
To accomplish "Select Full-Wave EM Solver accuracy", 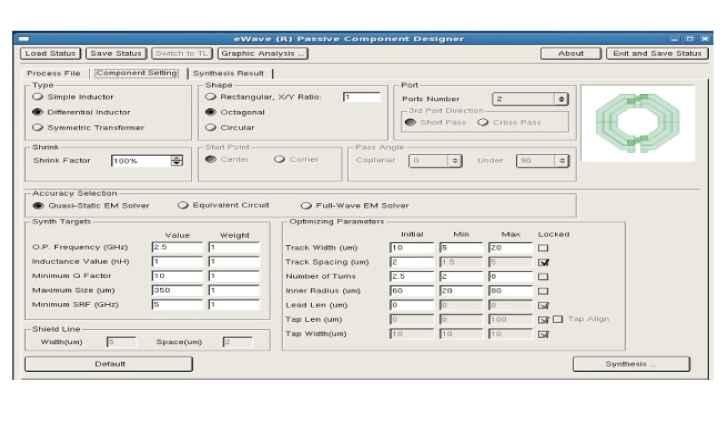I will pyautogui.click(x=306, y=205).
